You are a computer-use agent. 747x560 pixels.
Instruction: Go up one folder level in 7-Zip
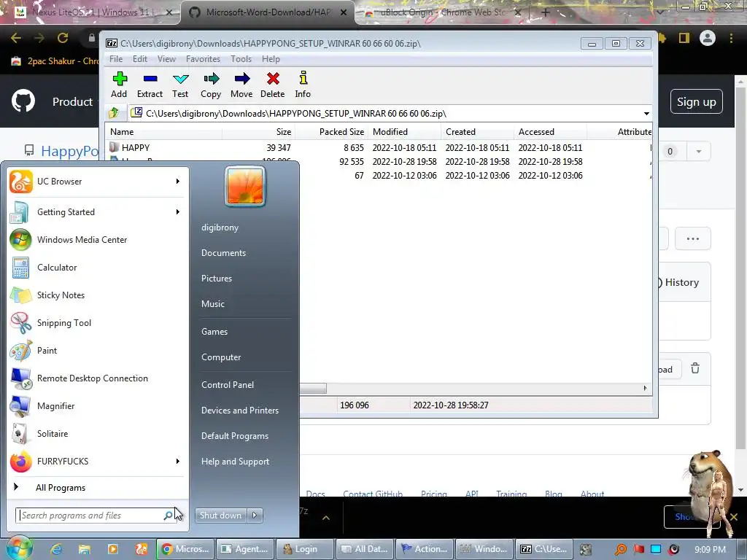pos(115,113)
